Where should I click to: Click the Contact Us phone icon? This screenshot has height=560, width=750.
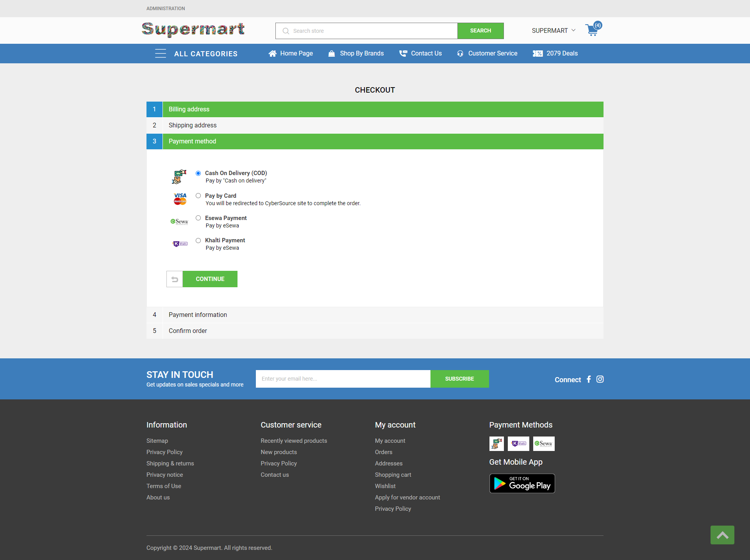(x=403, y=54)
